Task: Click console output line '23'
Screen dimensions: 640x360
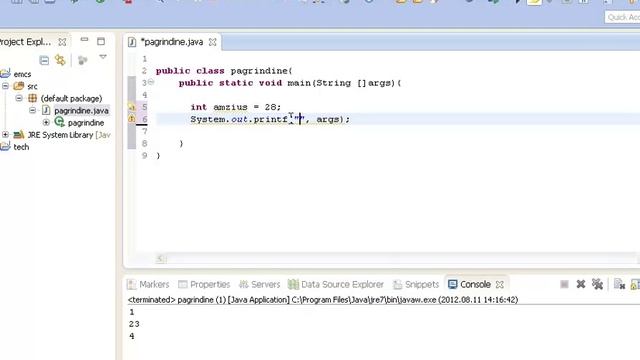Action: click(x=134, y=324)
